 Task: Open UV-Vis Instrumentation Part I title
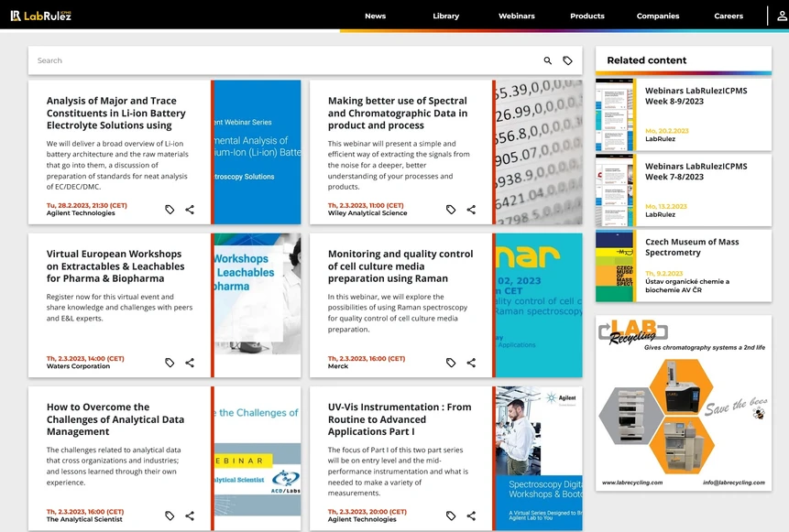point(400,419)
